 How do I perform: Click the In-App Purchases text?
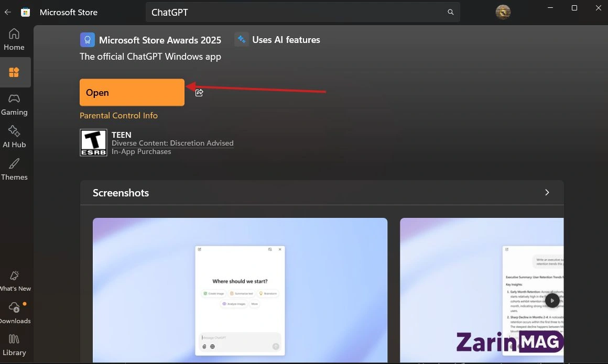pos(141,151)
